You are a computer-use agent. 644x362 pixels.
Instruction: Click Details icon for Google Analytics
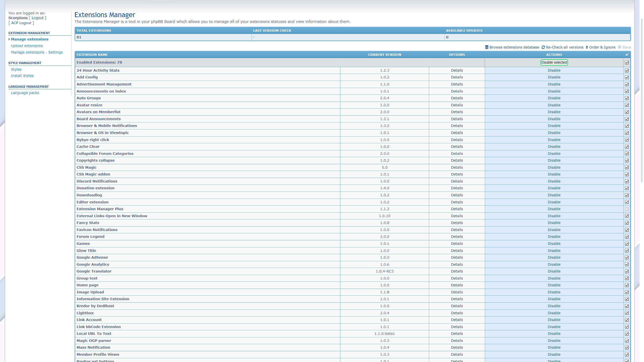click(457, 264)
